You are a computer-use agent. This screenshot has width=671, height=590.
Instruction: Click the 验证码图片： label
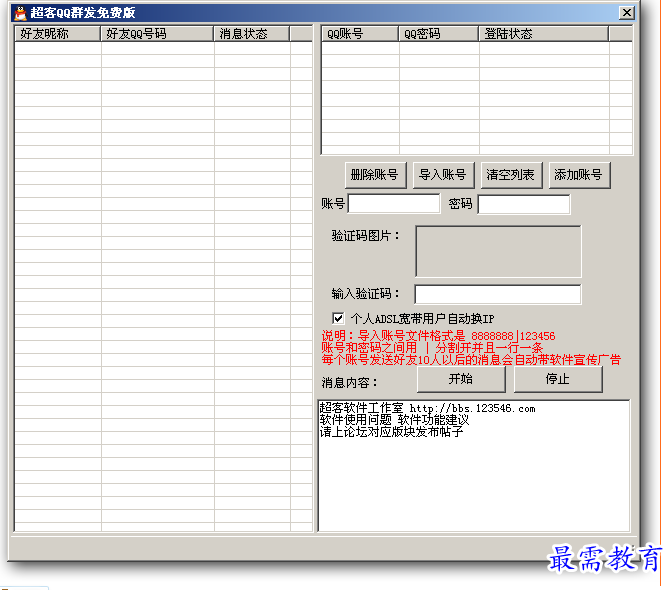(365, 236)
